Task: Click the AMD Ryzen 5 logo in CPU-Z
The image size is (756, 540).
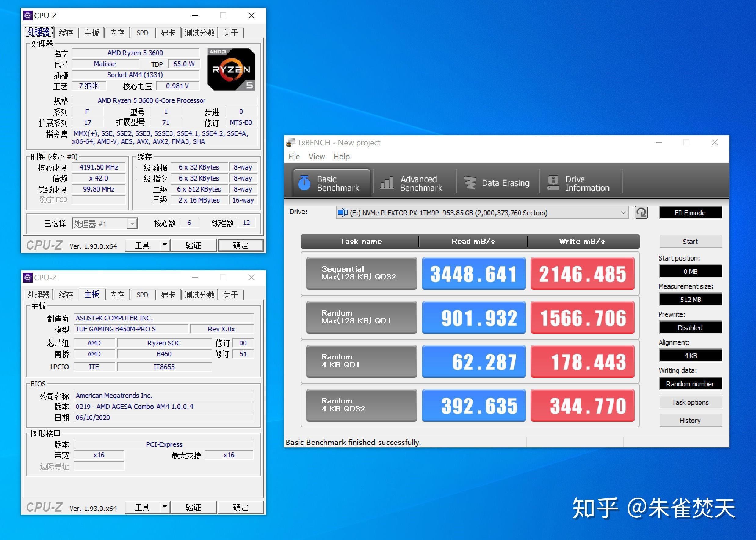Action: (x=232, y=69)
